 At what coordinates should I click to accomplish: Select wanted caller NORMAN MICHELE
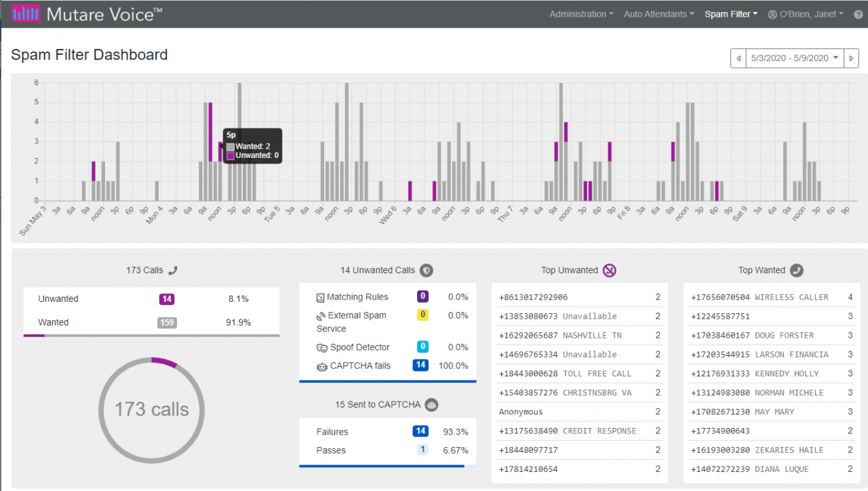772,393
